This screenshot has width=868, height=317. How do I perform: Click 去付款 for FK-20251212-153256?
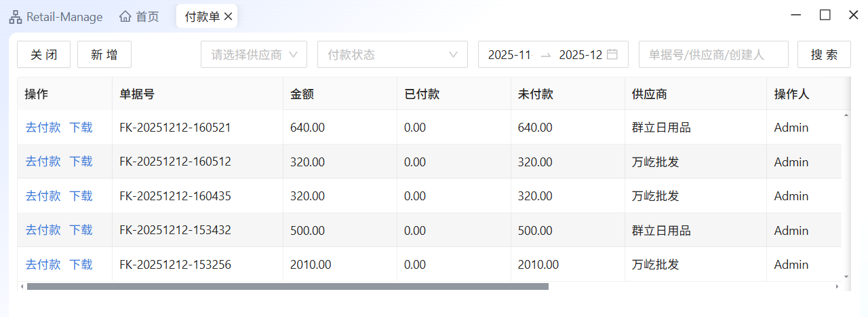(43, 265)
